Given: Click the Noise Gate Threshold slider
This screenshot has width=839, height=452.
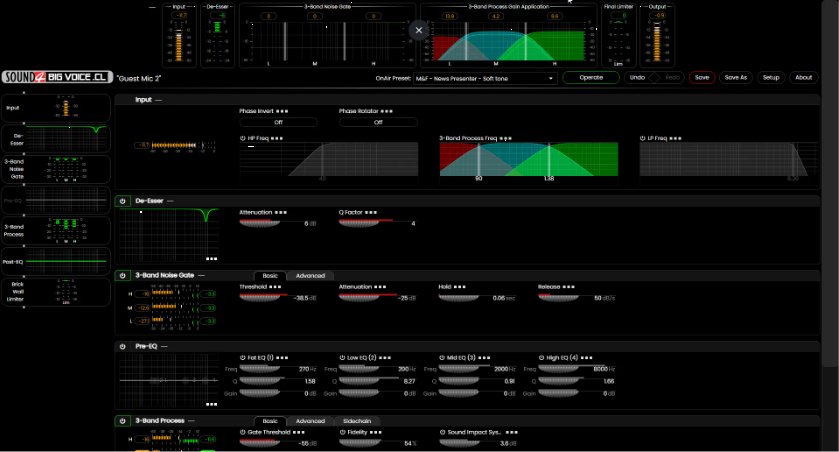Looking at the screenshot, I should pyautogui.click(x=267, y=297).
